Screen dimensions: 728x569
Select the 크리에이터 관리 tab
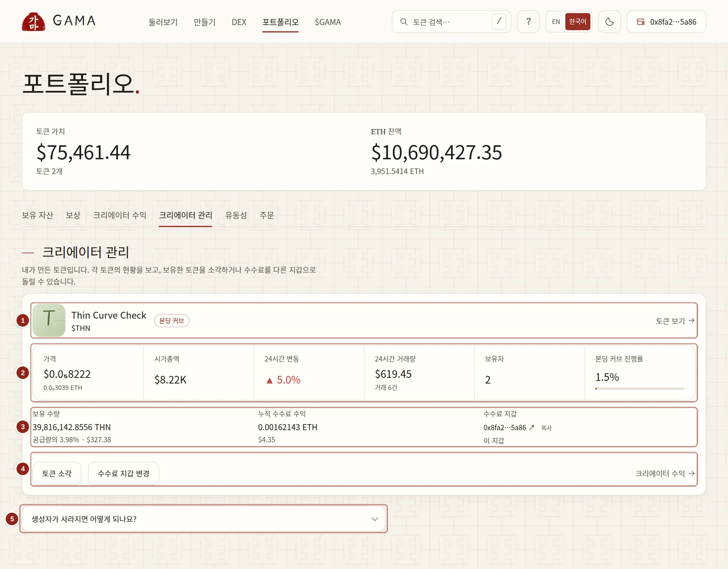pyautogui.click(x=185, y=215)
